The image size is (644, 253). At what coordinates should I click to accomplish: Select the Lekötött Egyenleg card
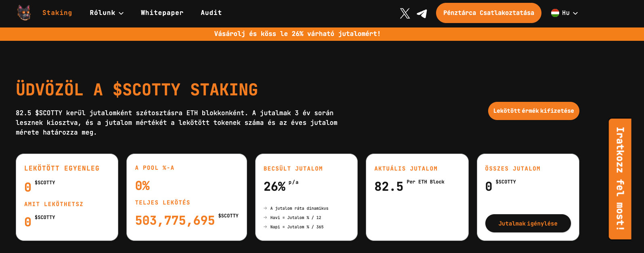pyautogui.click(x=67, y=197)
